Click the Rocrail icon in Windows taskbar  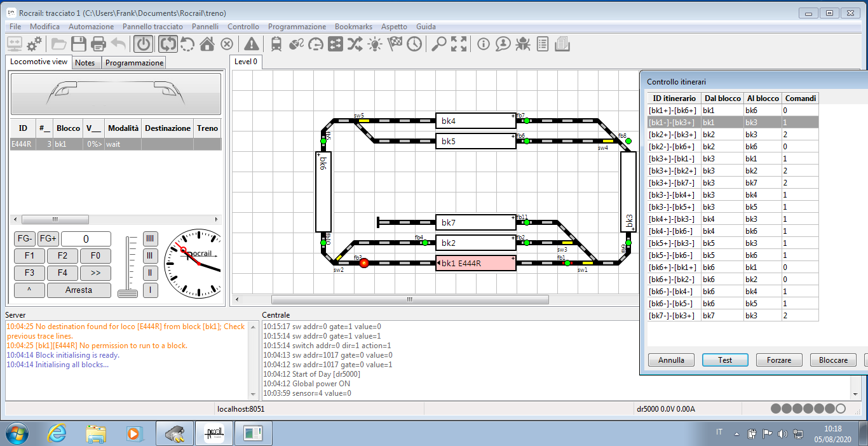[x=214, y=434]
